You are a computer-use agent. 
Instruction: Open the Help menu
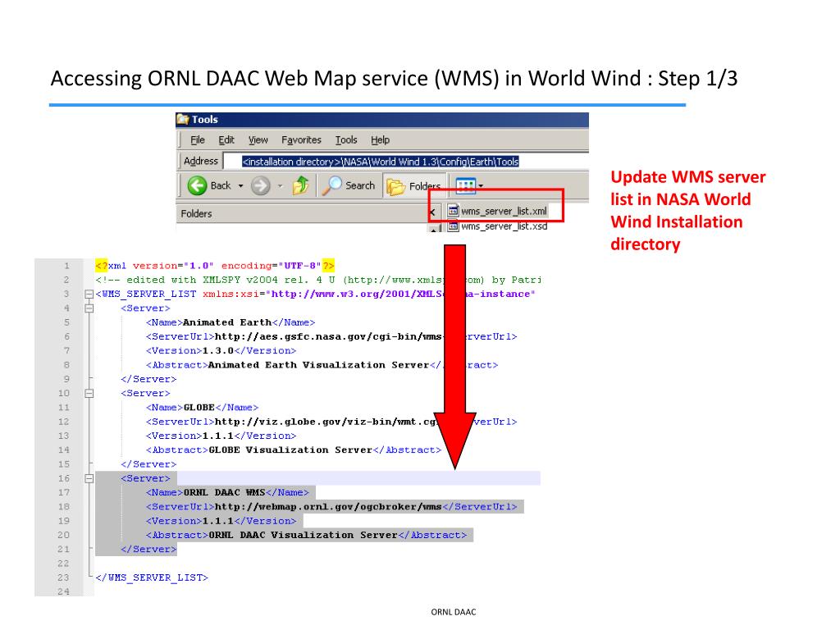380,139
